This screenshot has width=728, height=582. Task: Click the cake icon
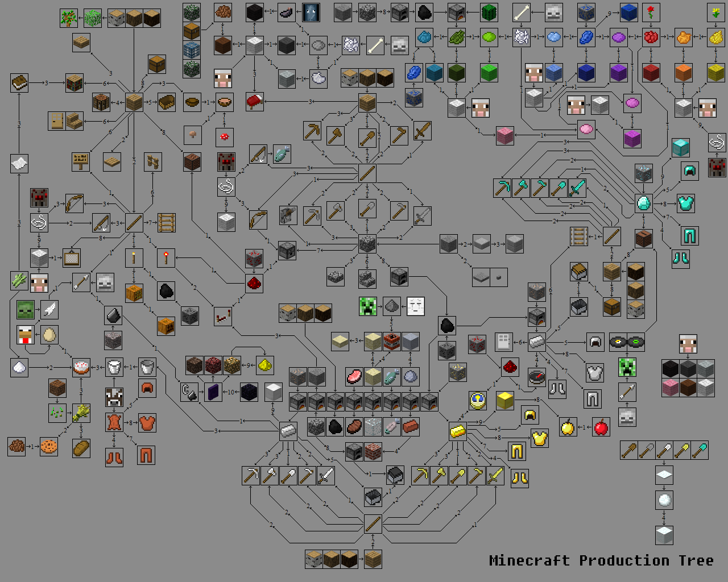point(80,367)
